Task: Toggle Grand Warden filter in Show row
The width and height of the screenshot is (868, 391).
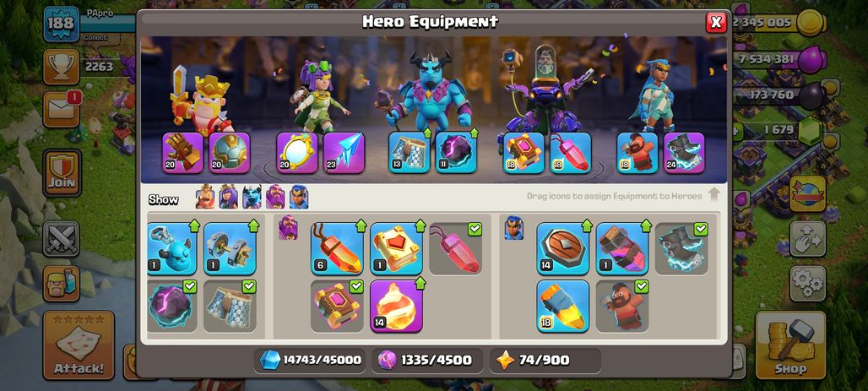Action: 275,197
